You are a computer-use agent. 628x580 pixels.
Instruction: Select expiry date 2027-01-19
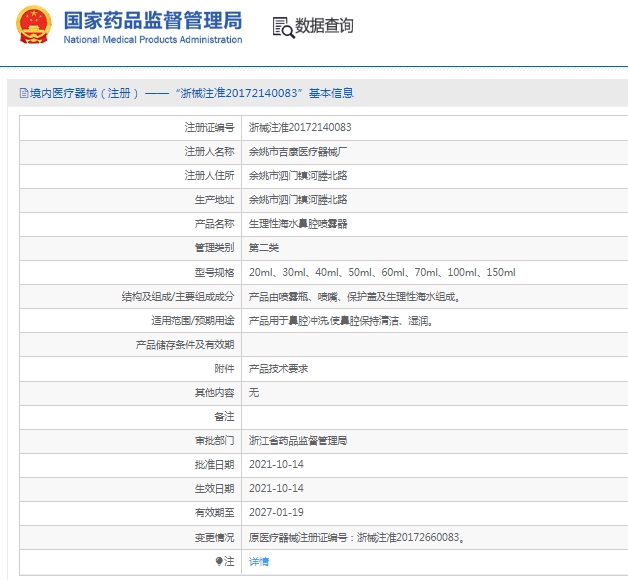coord(276,513)
